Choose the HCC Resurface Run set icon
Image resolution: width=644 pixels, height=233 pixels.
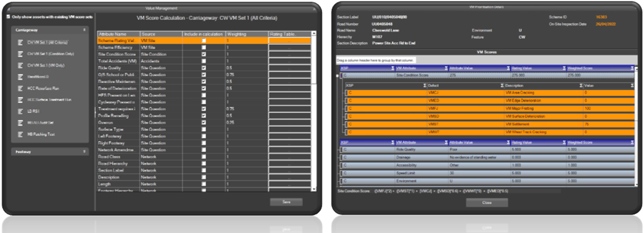coord(20,88)
